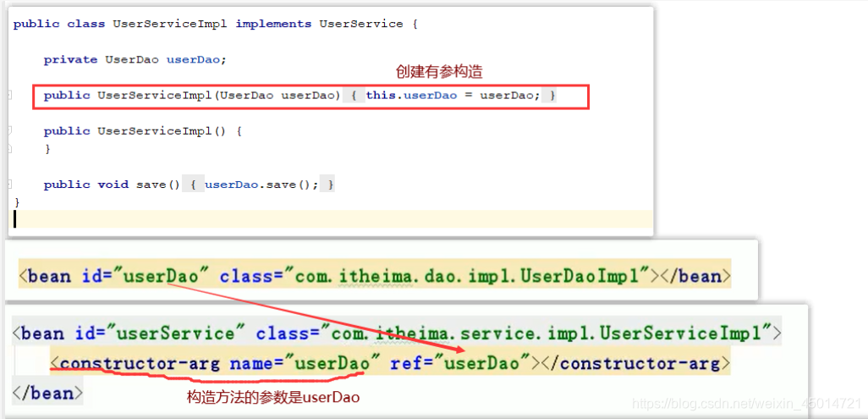The height and width of the screenshot is (419, 868).
Task: Click class value 'com.itheima.service.impl.UserServiceImpl'
Action: pos(547,334)
